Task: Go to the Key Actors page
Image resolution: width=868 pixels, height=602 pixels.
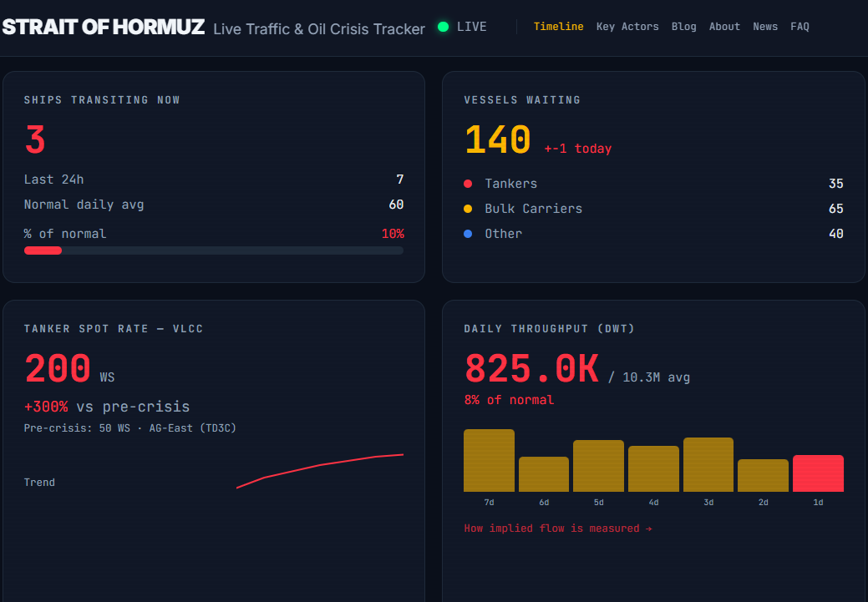Action: 627,27
